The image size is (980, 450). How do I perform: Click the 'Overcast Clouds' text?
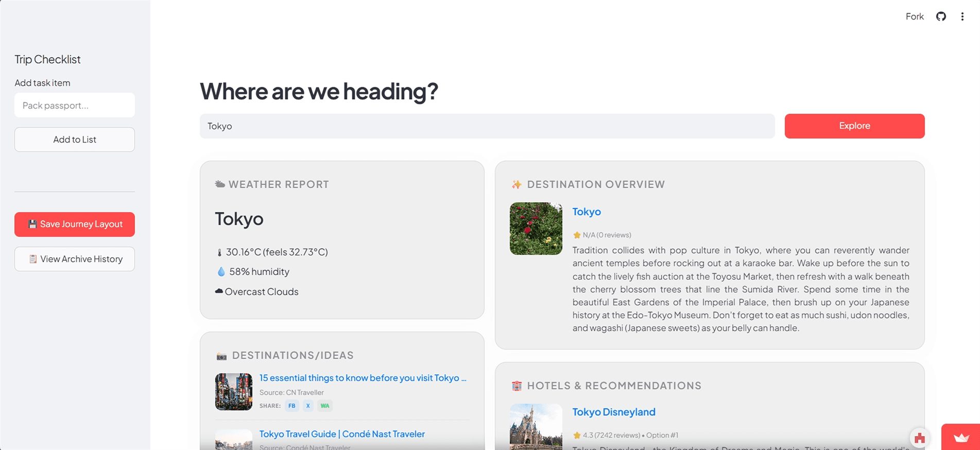tap(262, 291)
